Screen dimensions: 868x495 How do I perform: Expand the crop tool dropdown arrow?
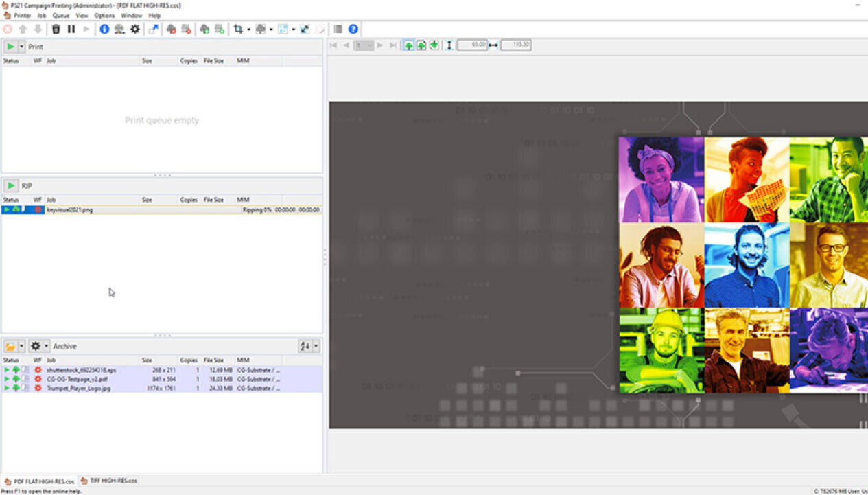coord(248,30)
